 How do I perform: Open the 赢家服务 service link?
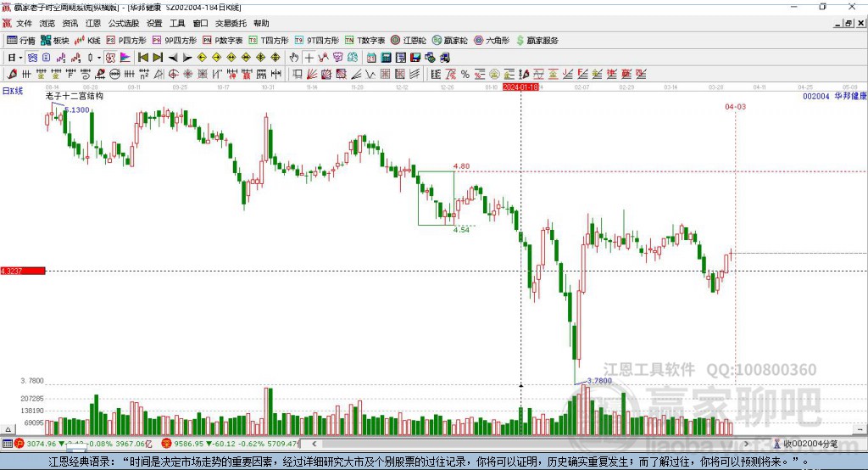tap(537, 41)
